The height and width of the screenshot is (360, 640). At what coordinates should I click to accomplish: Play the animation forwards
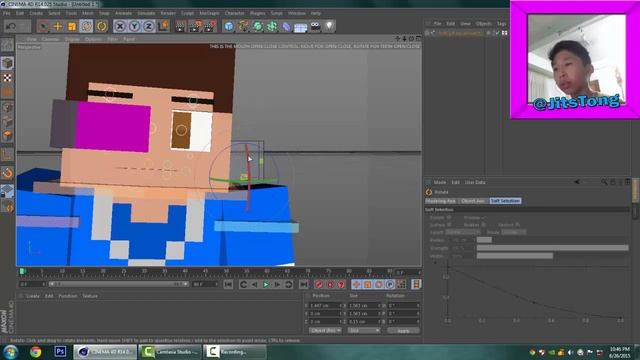tap(266, 284)
